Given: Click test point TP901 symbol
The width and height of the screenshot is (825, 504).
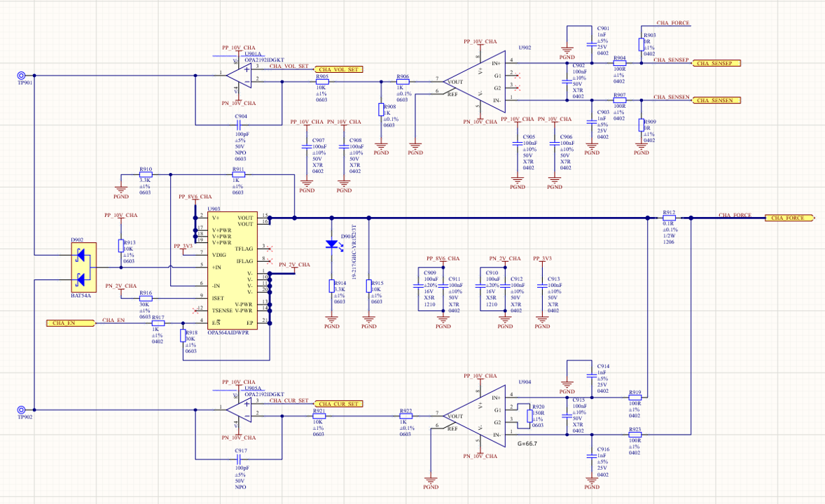Looking at the screenshot, I should click(x=22, y=76).
